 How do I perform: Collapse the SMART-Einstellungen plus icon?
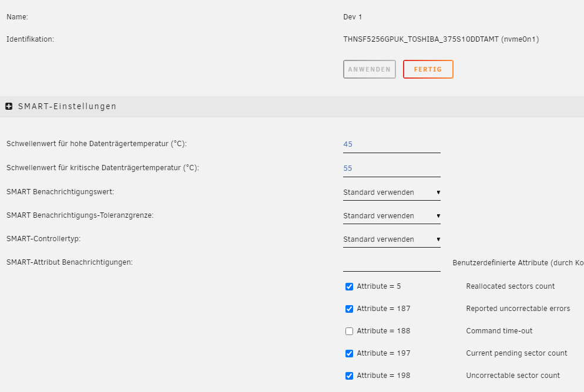[9, 106]
